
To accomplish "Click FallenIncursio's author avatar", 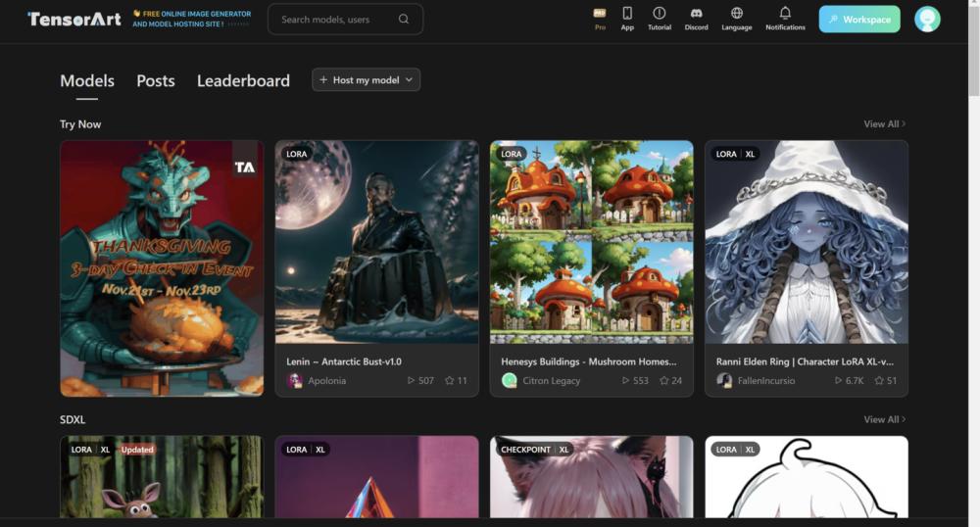I will pos(724,380).
